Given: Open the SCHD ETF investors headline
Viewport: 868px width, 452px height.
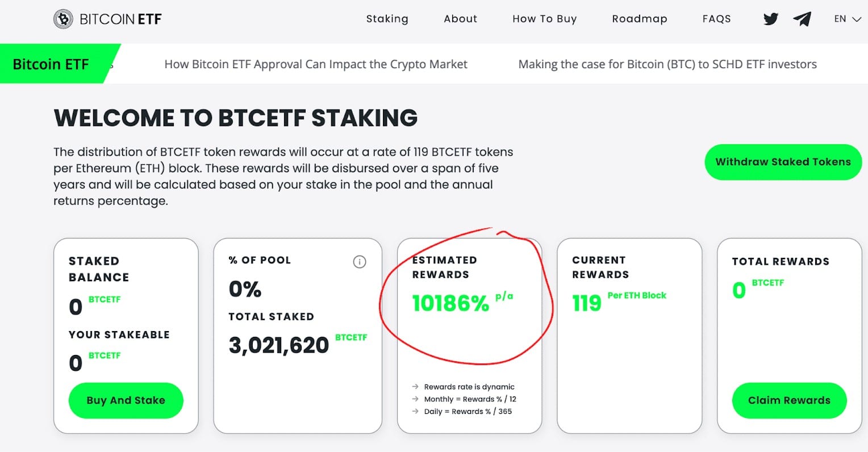Looking at the screenshot, I should [667, 64].
